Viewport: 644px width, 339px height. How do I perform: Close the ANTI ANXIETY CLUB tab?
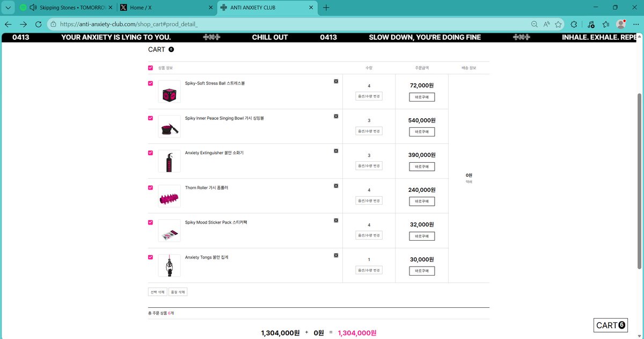[310, 8]
